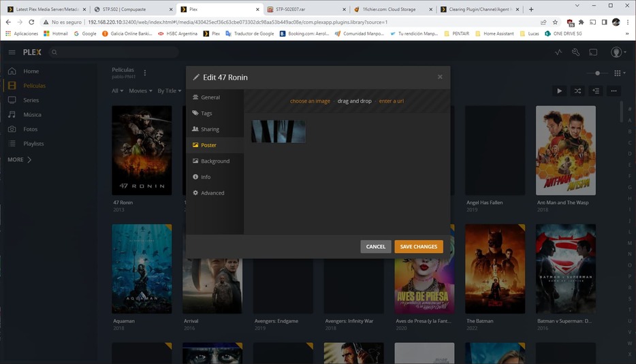Screen dimensions: 636x364
Task: Open the Películas library three-dot menu
Action: 145,73
